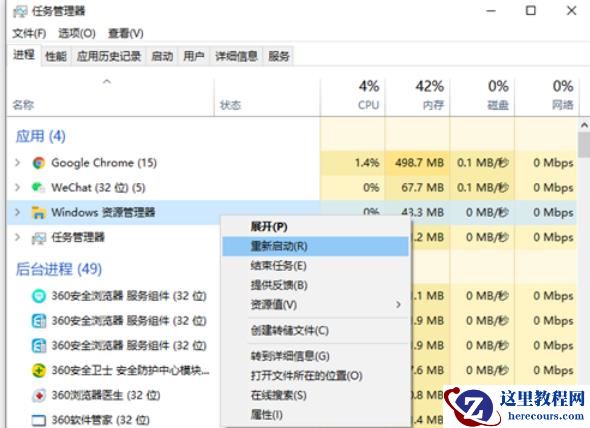The image size is (590, 428).
Task: Choose 创建转储文件(C) in the context menu
Action: click(315, 331)
